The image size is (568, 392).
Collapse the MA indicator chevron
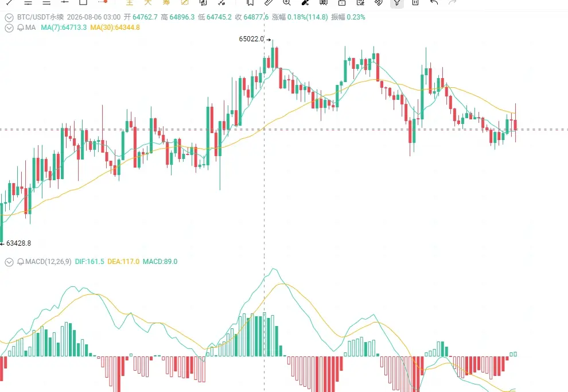(x=9, y=28)
